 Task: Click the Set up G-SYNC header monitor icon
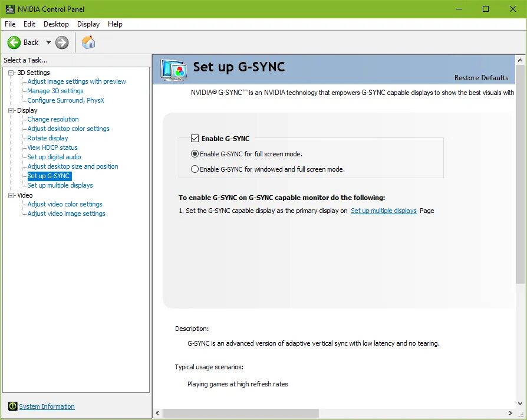coord(174,70)
